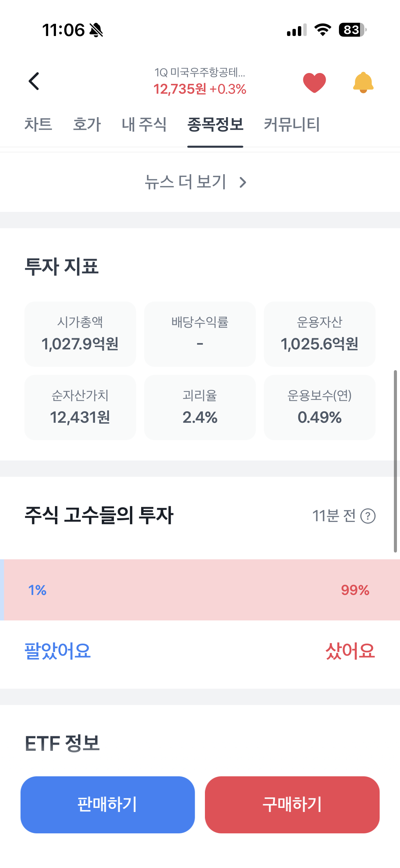Tap the 운용보수(연) 0.49% card
This screenshot has height=868, width=400.
pyautogui.click(x=320, y=408)
